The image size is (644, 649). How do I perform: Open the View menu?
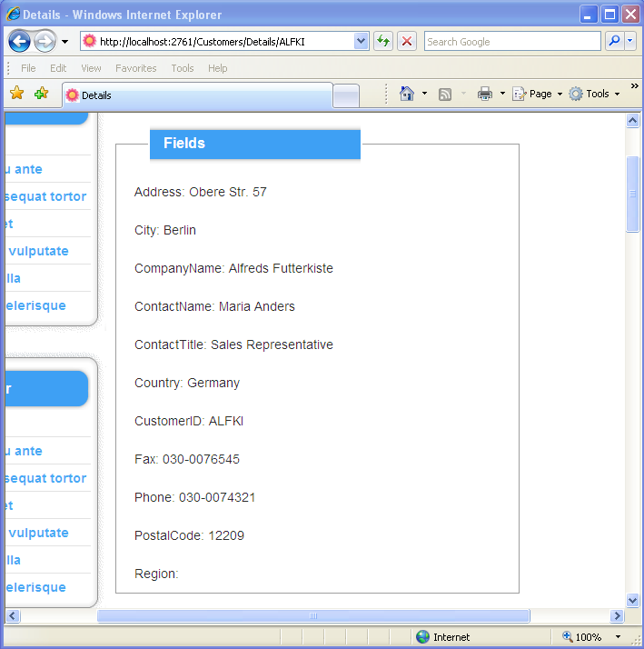[x=91, y=68]
